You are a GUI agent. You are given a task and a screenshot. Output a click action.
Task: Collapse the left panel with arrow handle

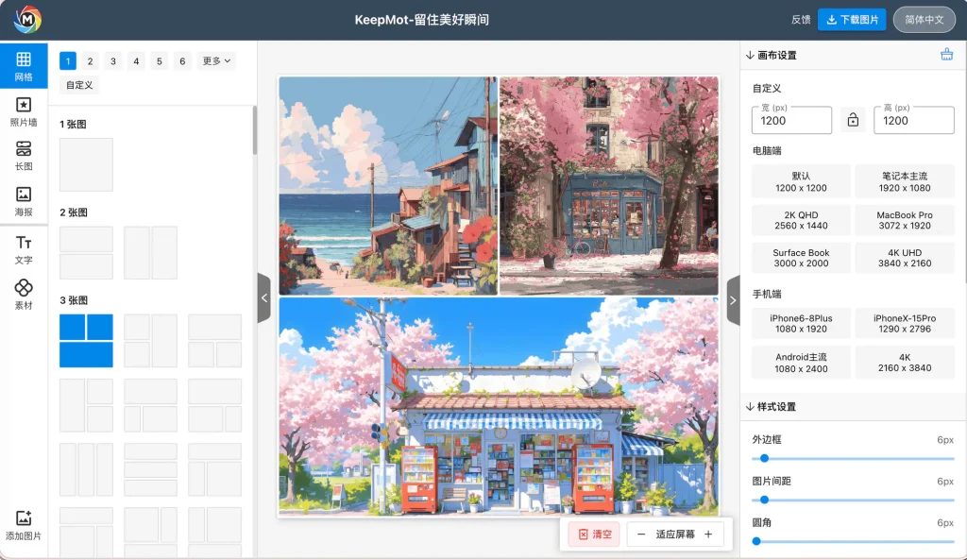coord(264,298)
